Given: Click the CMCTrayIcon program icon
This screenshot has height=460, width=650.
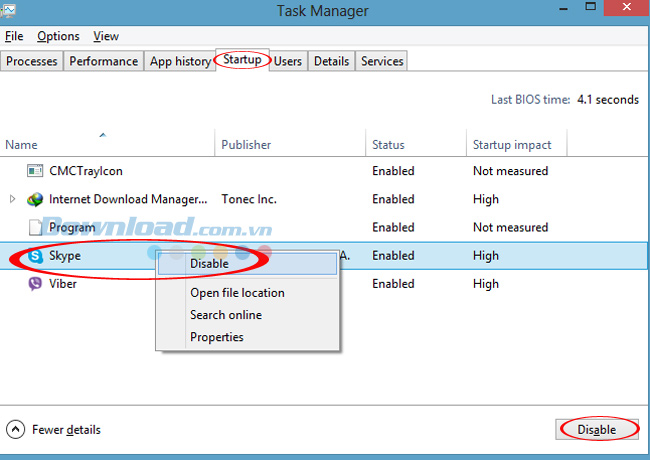Looking at the screenshot, I should (x=35, y=171).
